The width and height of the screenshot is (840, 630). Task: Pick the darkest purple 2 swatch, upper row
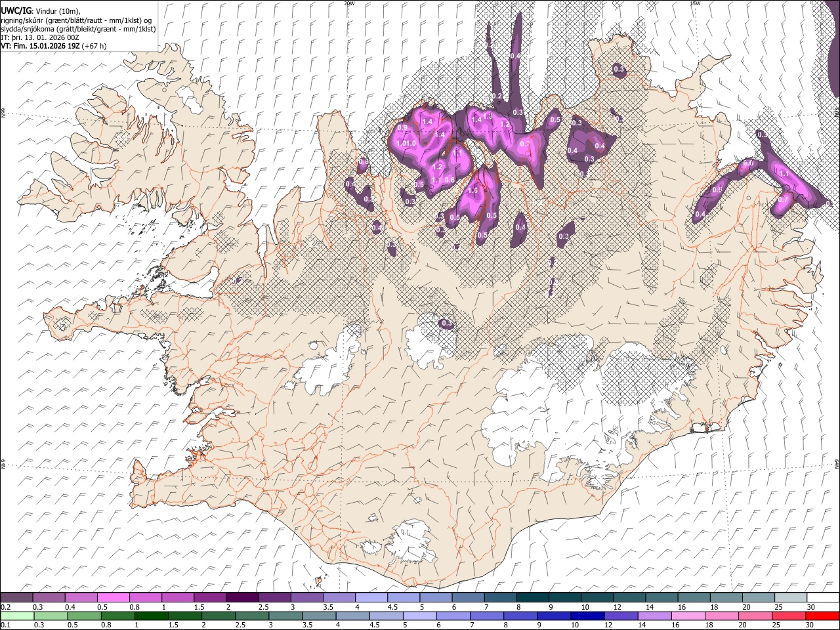coord(242,598)
